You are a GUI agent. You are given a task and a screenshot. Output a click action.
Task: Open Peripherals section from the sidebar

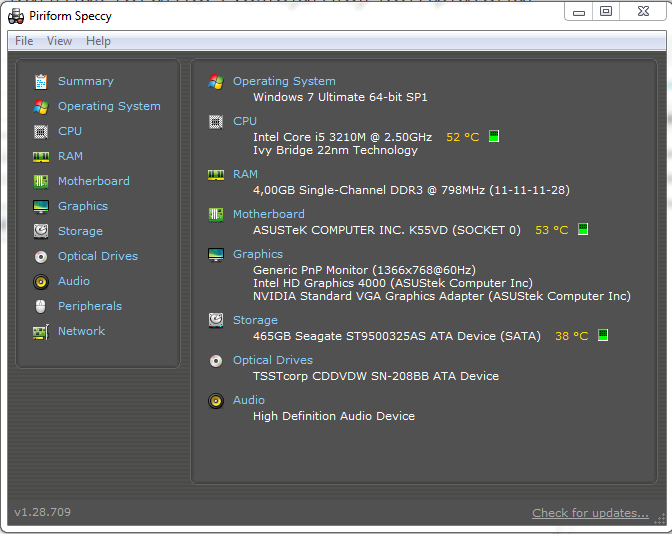click(90, 306)
